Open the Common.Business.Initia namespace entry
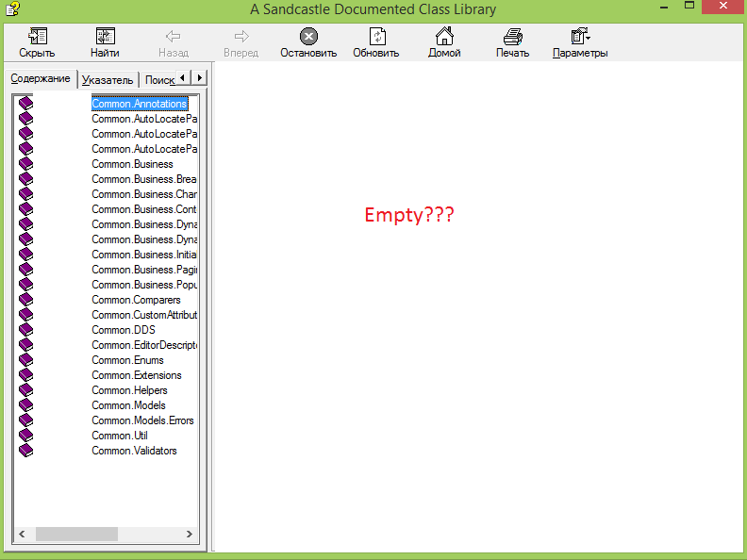Screen dimensions: 747x560 coord(144,255)
